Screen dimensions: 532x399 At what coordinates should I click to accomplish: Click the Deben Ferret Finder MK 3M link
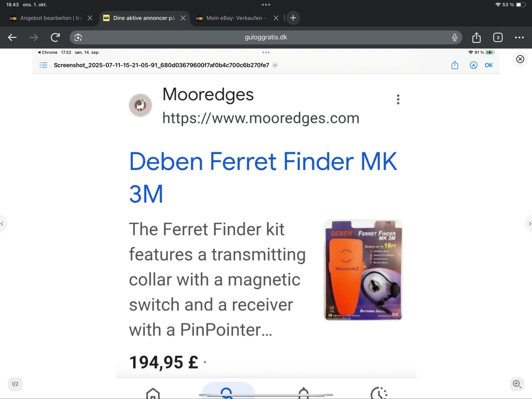coord(263,177)
